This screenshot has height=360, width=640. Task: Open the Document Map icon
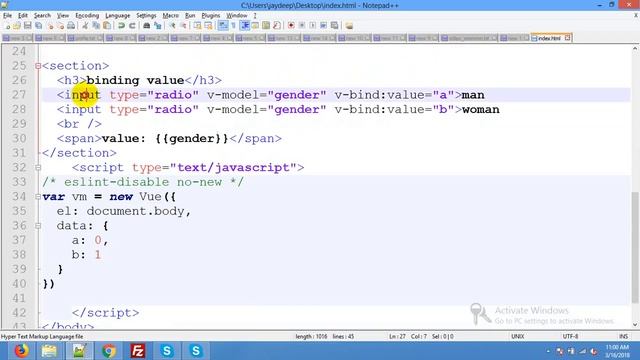point(266,26)
